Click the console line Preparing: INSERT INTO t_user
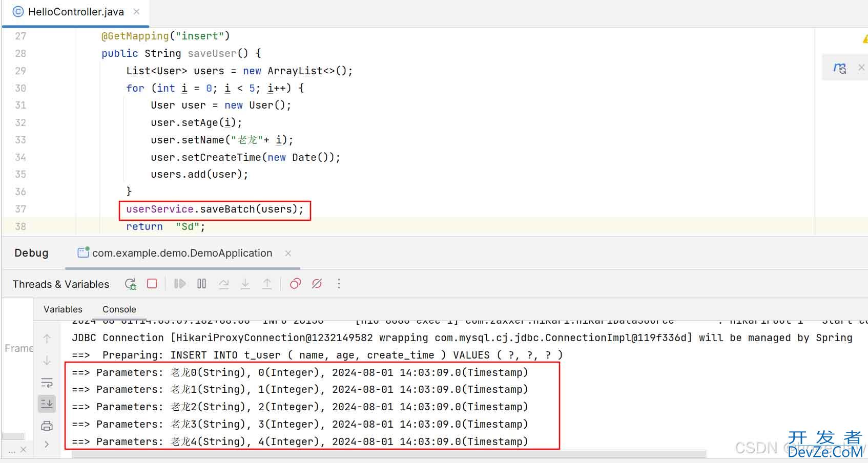The width and height of the screenshot is (868, 463). 317,355
